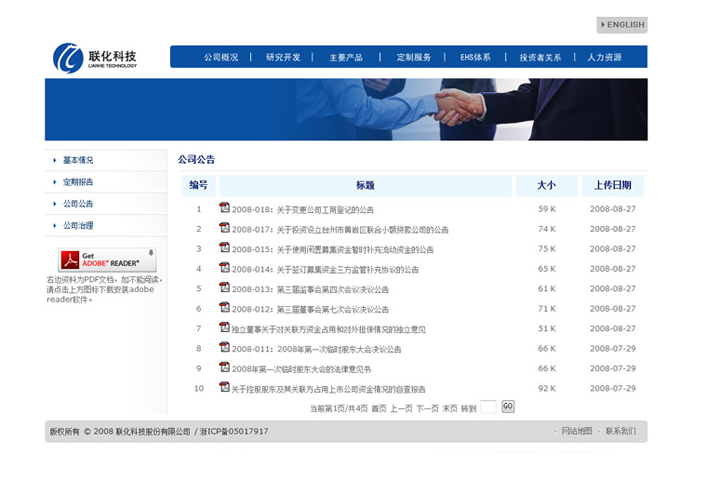This screenshot has height=480, width=720.
Task: Jump to 末页 last page
Action: (x=450, y=408)
